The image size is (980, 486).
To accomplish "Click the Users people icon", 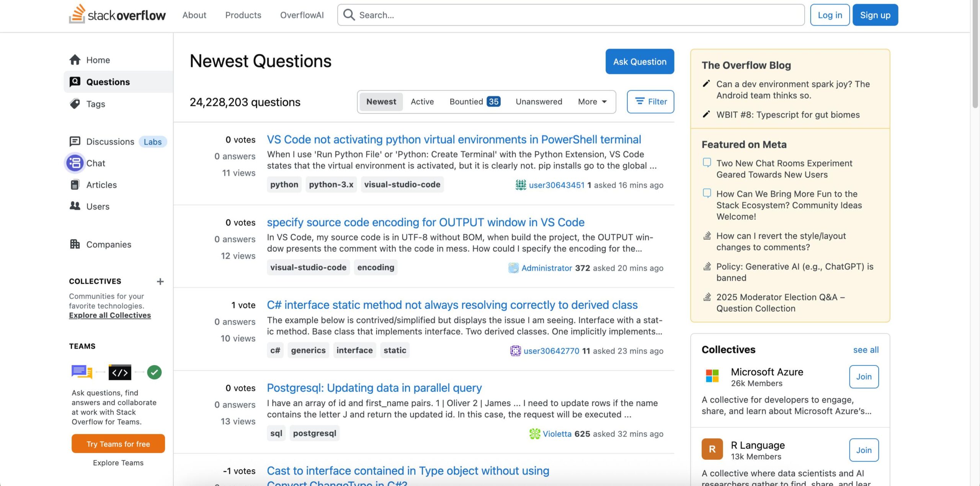I will click(75, 206).
